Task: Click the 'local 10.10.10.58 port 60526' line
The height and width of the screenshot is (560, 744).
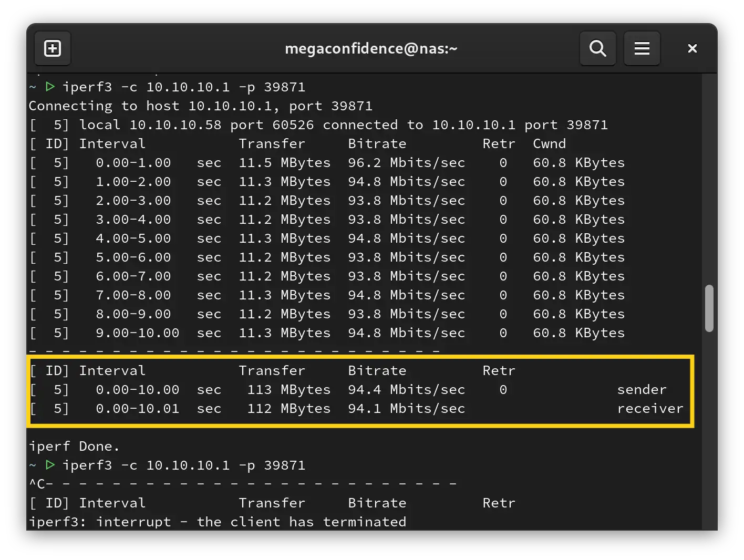Action: click(318, 125)
